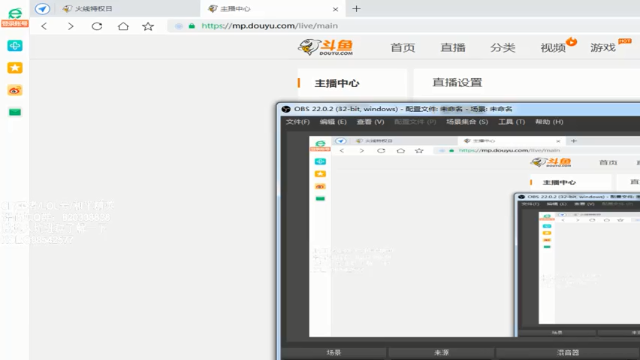Open the yellow star favorites sidebar icon
Screen dimensions: 640x360
click(15, 68)
